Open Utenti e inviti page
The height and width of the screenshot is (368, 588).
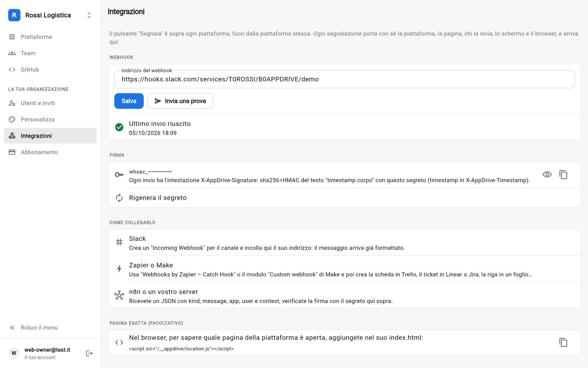[x=50, y=103]
